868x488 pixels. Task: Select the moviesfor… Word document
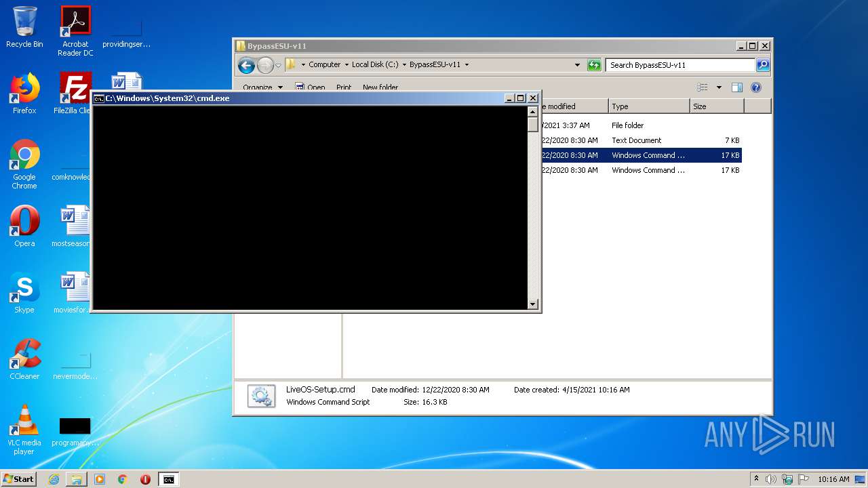pyautogui.click(x=72, y=293)
